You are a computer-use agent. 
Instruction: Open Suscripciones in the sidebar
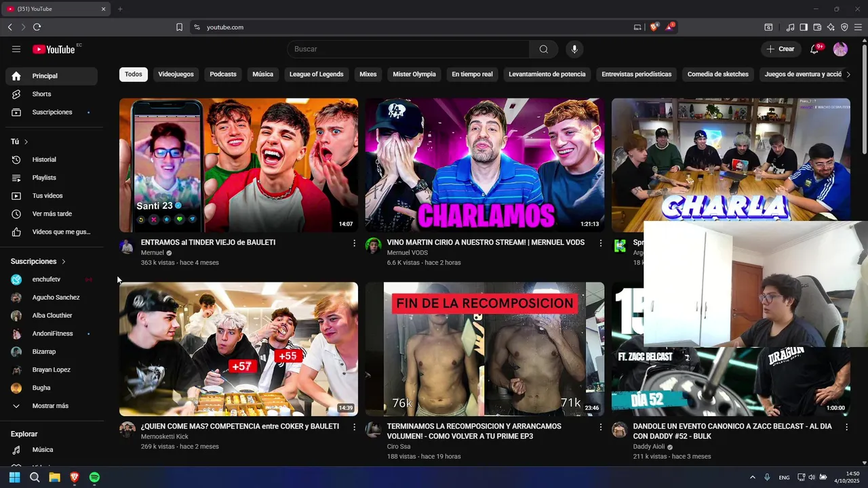52,112
